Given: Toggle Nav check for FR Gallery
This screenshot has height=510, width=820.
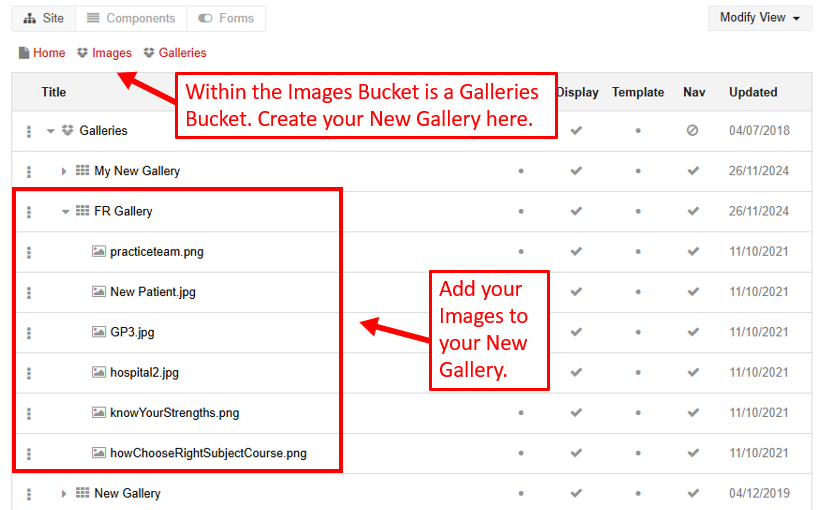Looking at the screenshot, I should (693, 211).
